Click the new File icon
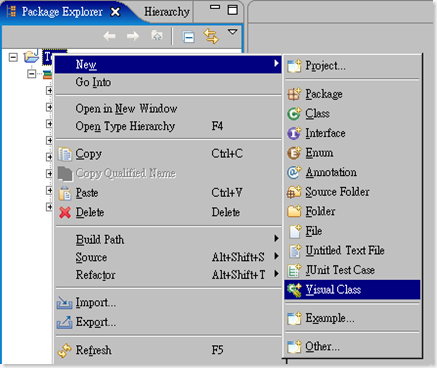 295,231
